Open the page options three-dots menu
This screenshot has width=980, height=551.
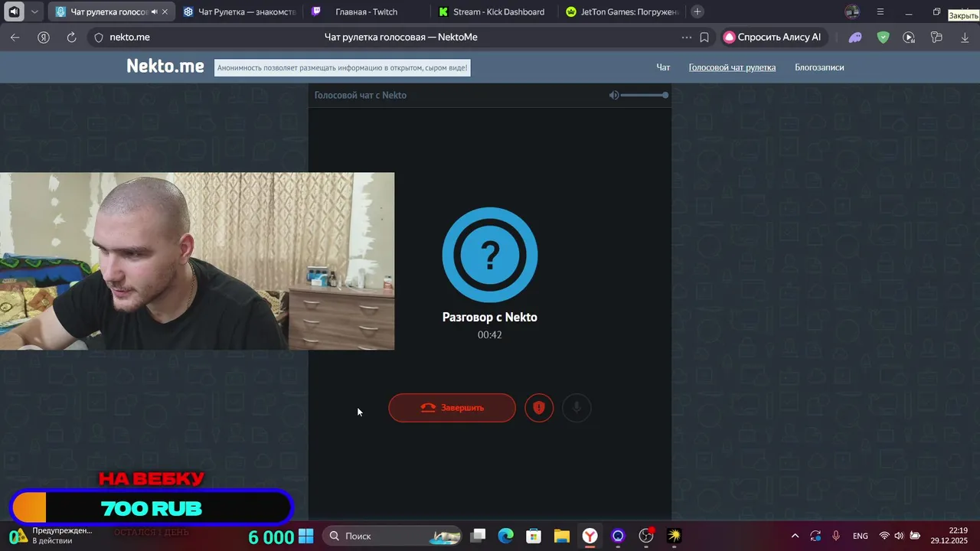pyautogui.click(x=687, y=37)
